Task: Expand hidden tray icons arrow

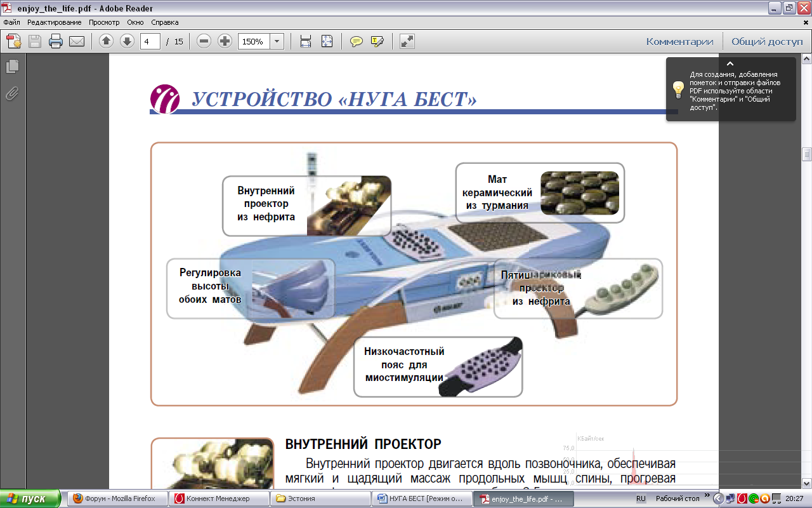Action: tap(719, 498)
